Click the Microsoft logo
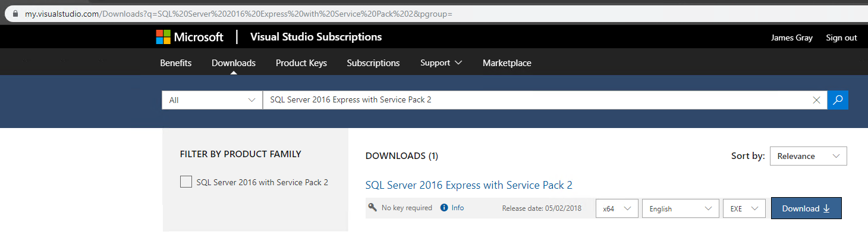 [x=190, y=37]
